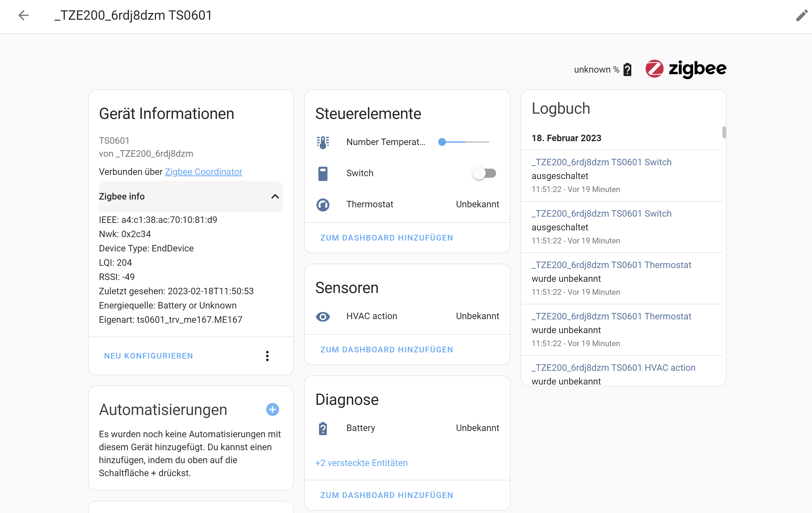The image size is (812, 513).
Task: Click NEU KONFIGURIEREN
Action: (x=148, y=355)
